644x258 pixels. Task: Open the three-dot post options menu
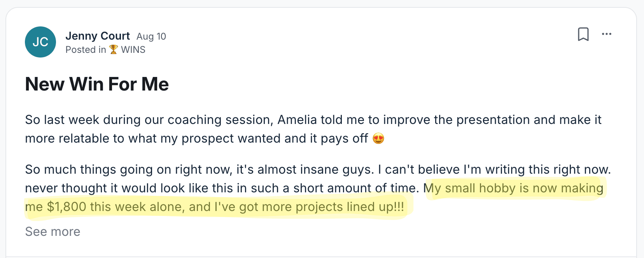(607, 34)
